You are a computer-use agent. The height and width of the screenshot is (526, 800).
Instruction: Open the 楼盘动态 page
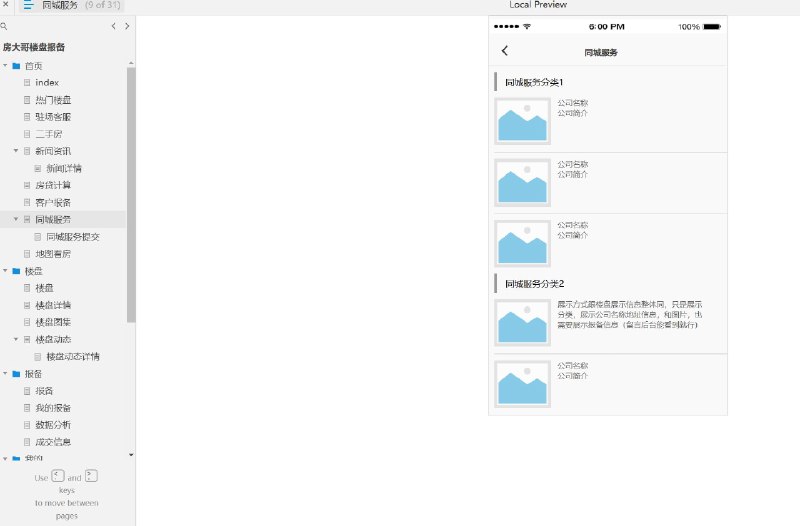click(53, 339)
